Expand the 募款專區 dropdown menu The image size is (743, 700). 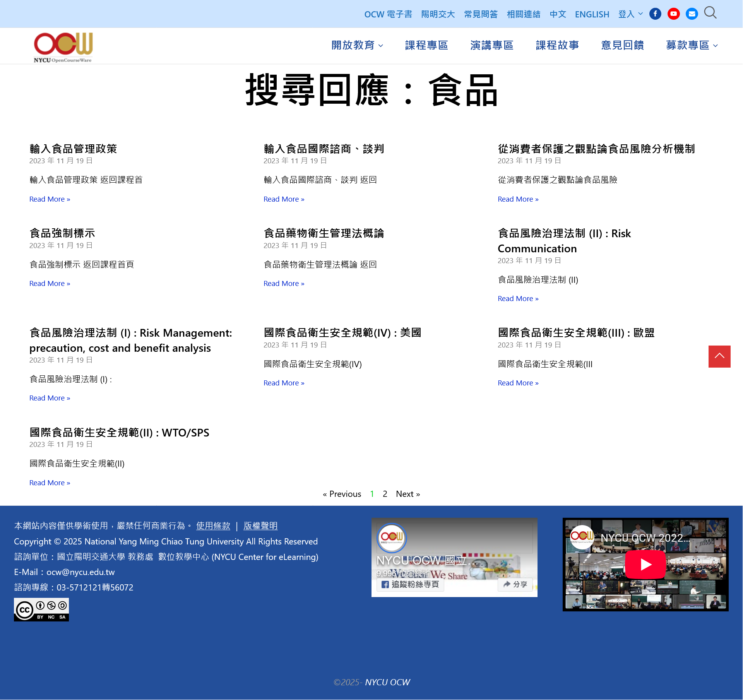[692, 45]
